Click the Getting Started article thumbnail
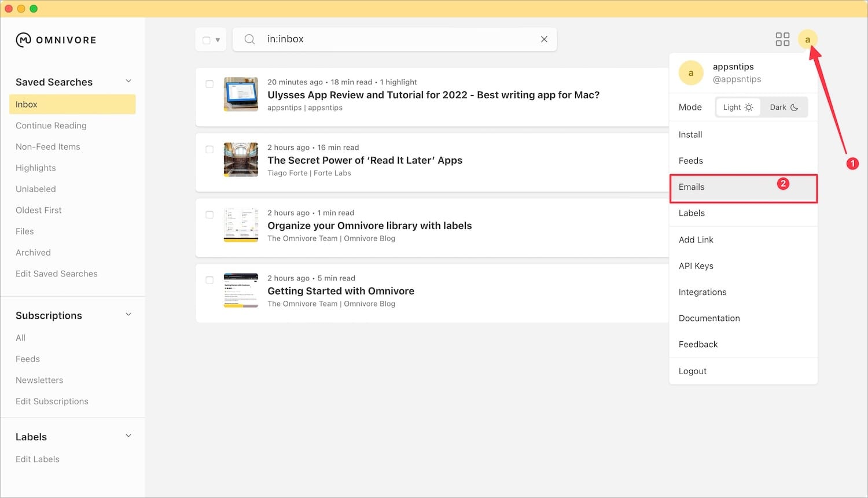 pyautogui.click(x=241, y=290)
